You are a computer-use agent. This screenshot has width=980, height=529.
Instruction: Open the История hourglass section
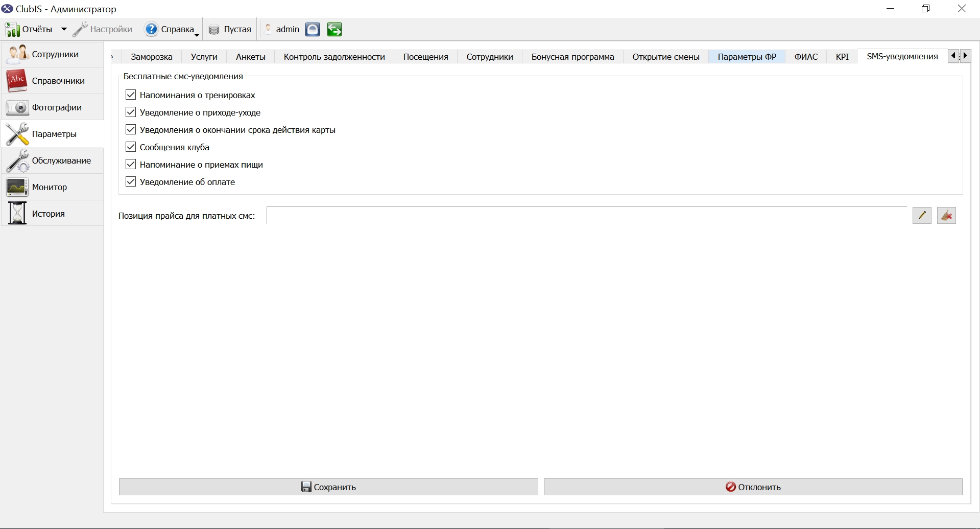pos(52,214)
